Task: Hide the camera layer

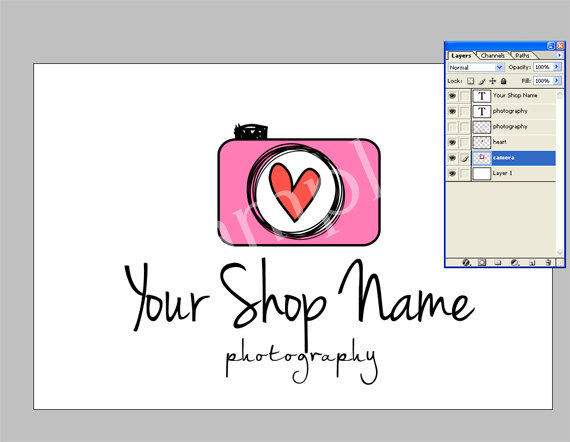Action: tap(452, 158)
